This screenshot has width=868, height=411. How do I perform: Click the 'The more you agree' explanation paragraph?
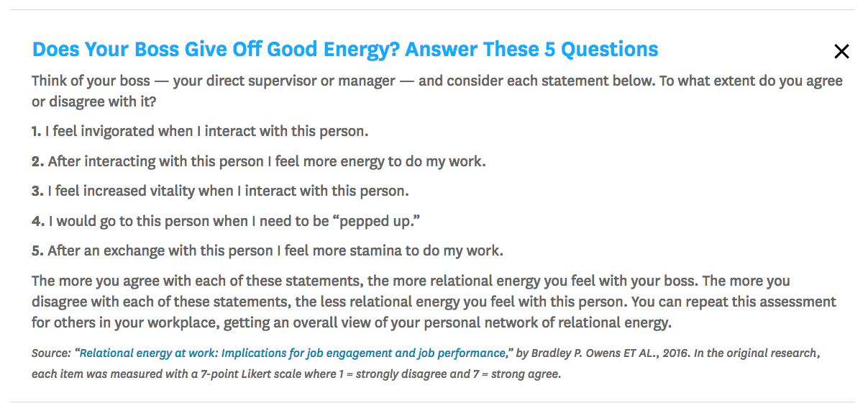click(x=434, y=302)
